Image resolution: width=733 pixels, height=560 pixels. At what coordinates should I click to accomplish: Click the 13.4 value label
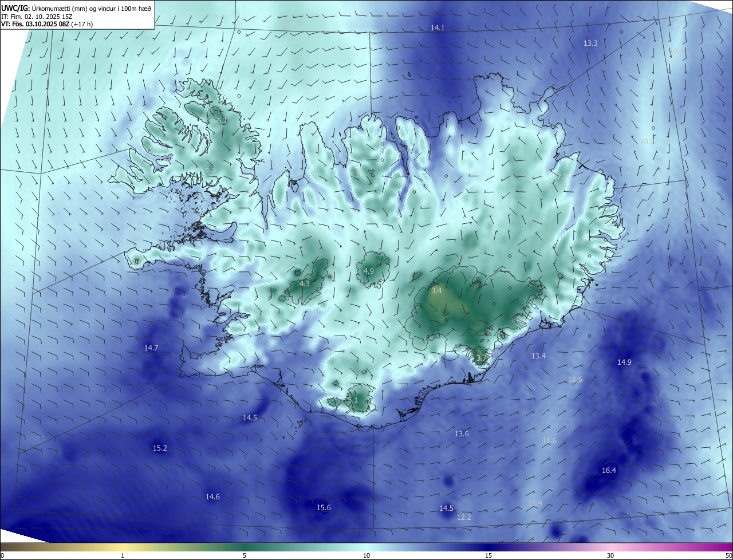[x=538, y=356]
